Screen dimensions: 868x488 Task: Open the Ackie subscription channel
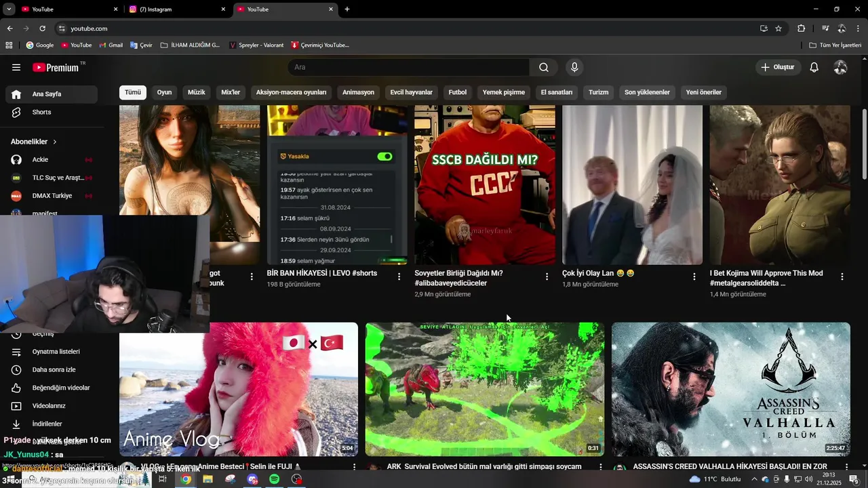click(52, 159)
